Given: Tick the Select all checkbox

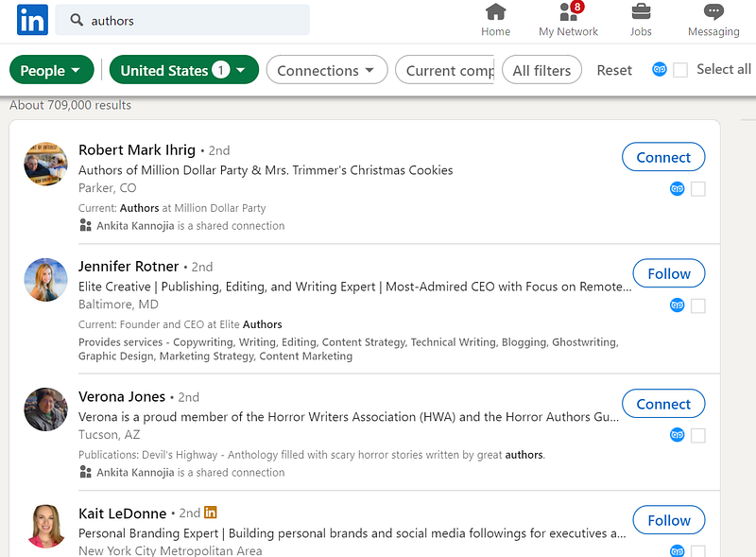Looking at the screenshot, I should click(x=680, y=70).
